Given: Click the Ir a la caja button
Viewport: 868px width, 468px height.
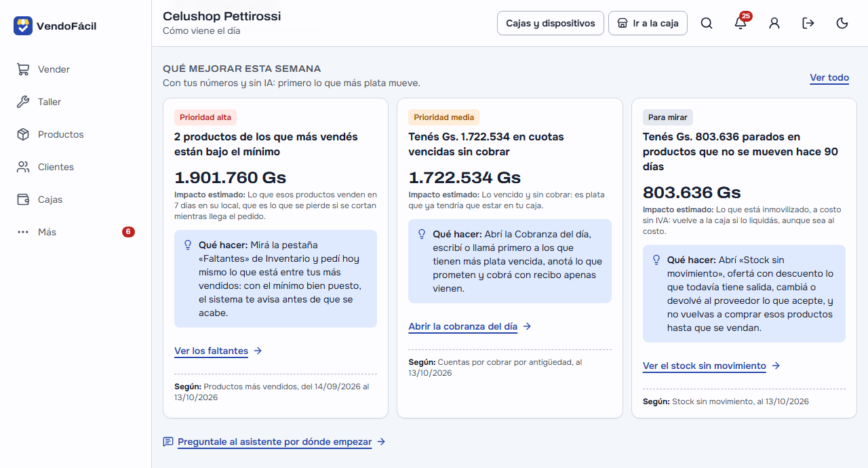Looking at the screenshot, I should [648, 23].
